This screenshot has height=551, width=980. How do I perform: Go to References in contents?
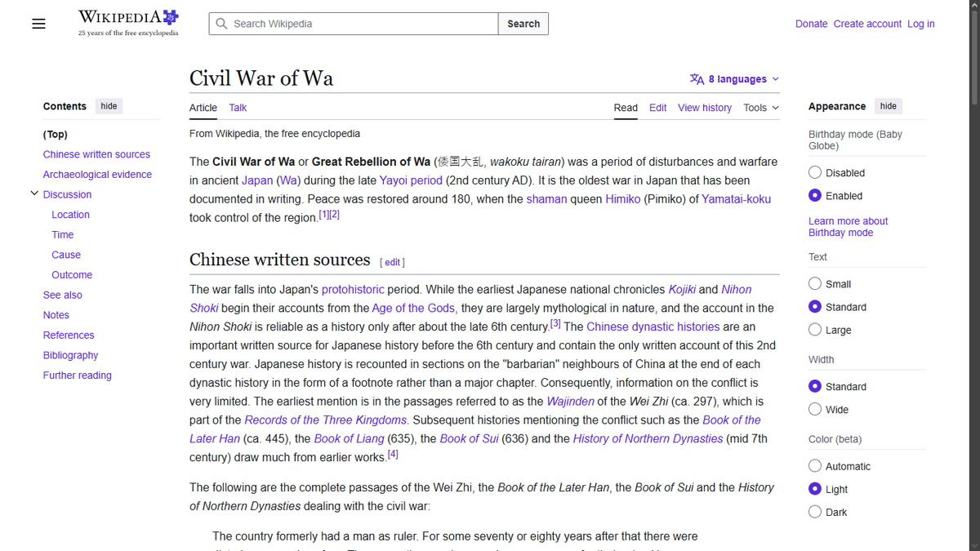pyautogui.click(x=69, y=335)
